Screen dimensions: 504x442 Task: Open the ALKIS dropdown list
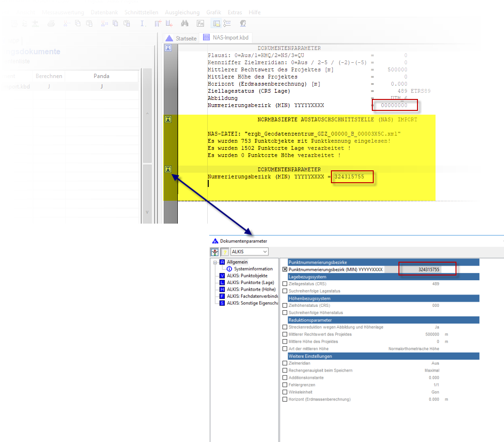[264, 252]
